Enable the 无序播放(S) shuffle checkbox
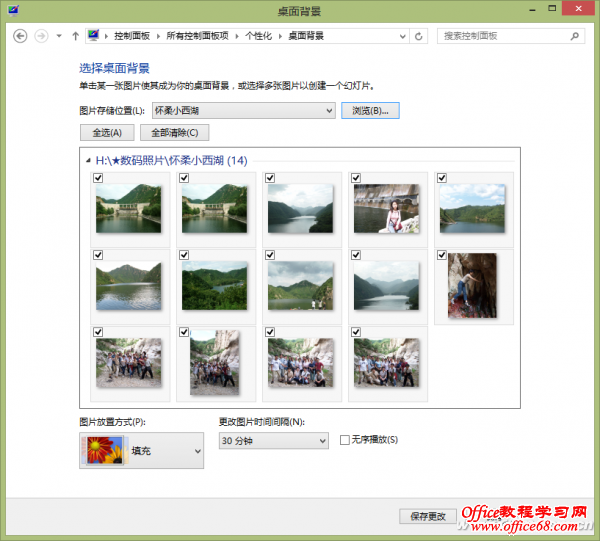The width and height of the screenshot is (600, 541). click(345, 440)
